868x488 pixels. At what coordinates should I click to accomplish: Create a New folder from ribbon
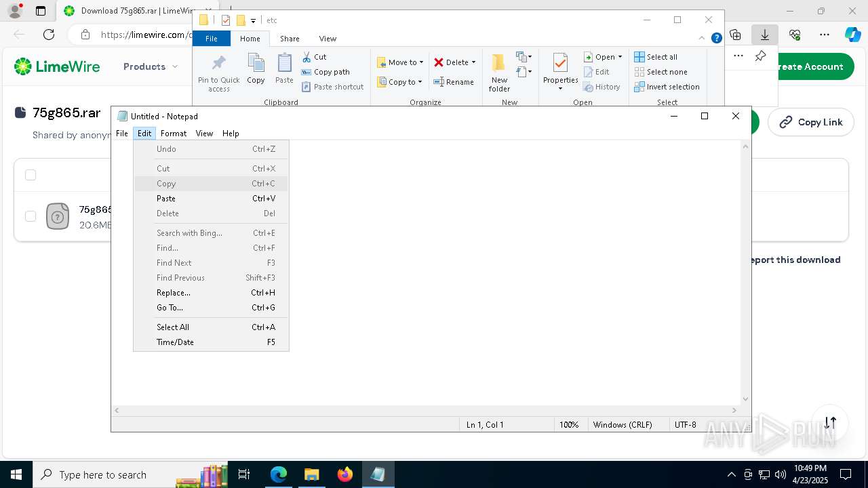[499, 73]
